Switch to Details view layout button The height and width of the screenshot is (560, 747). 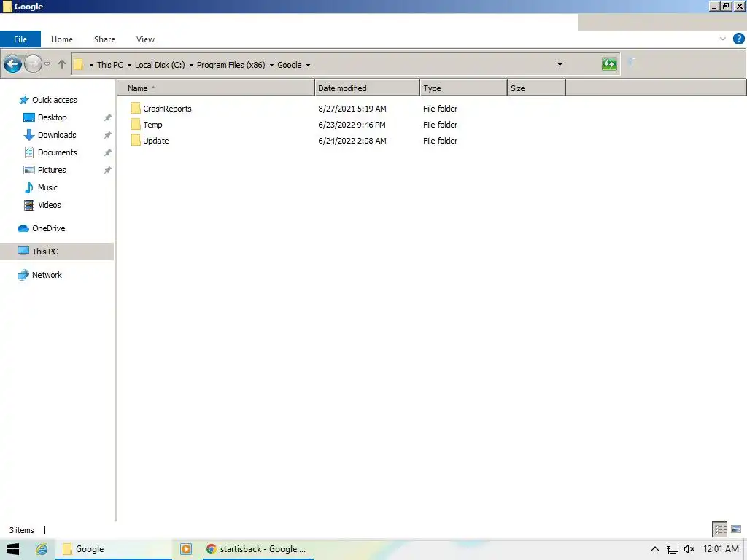coord(720,529)
